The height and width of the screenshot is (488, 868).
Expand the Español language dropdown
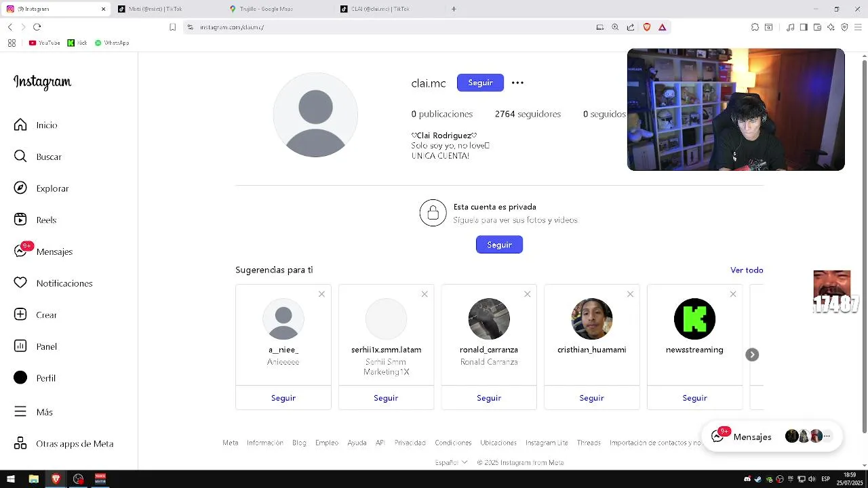pyautogui.click(x=451, y=462)
